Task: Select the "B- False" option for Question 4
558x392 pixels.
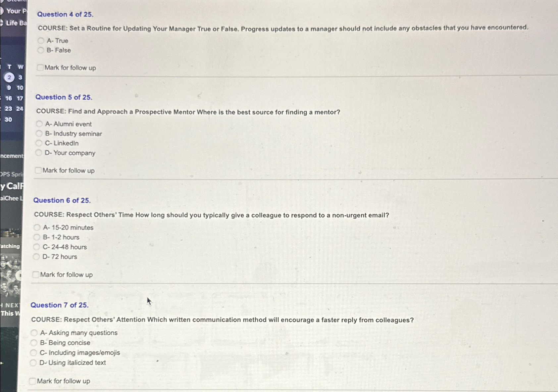Action: pyautogui.click(x=41, y=50)
